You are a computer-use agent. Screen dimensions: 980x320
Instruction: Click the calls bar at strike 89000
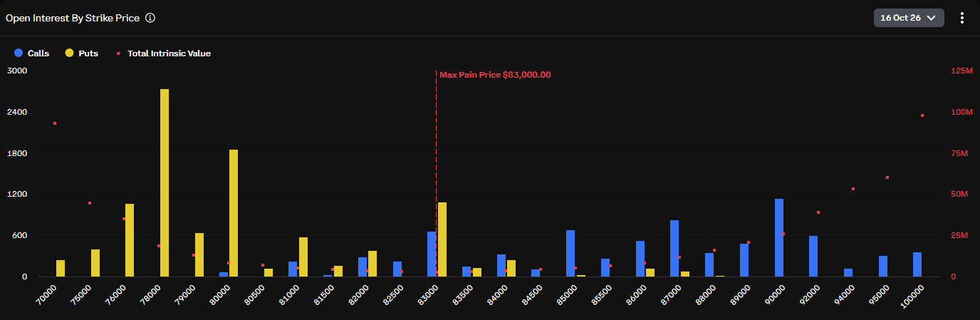744,260
